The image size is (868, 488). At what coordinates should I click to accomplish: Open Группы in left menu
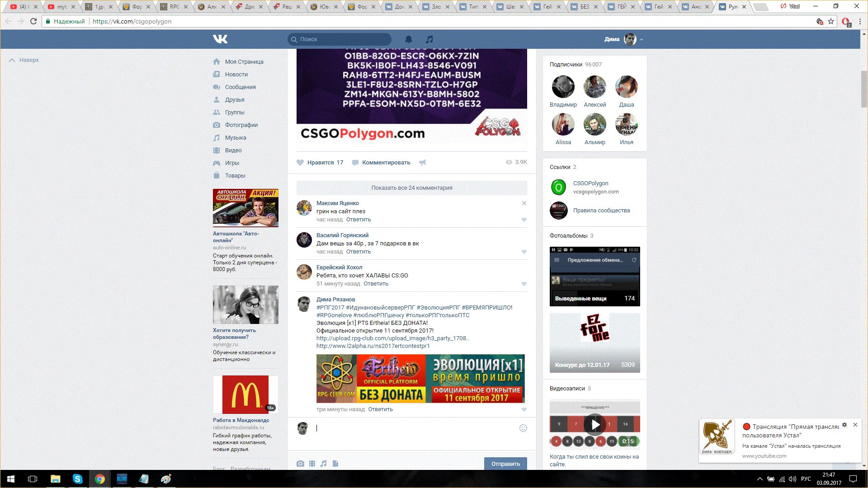pyautogui.click(x=235, y=113)
